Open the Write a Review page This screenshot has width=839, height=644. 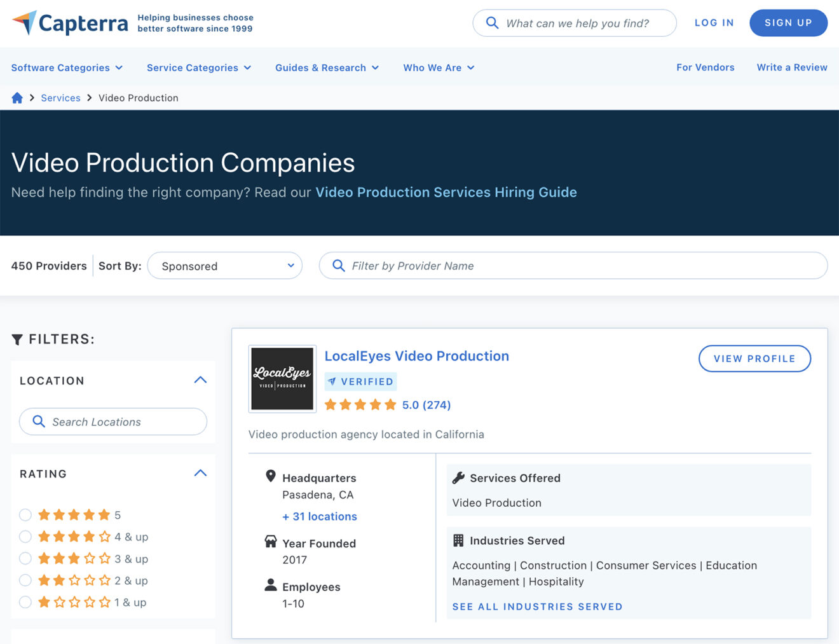pos(792,67)
